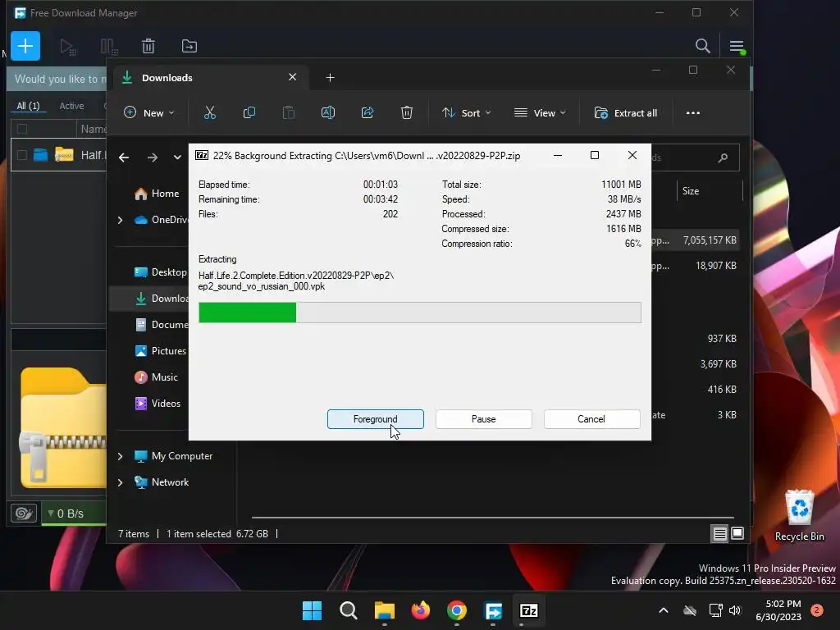Open the View dropdown
The image size is (840, 630).
540,112
